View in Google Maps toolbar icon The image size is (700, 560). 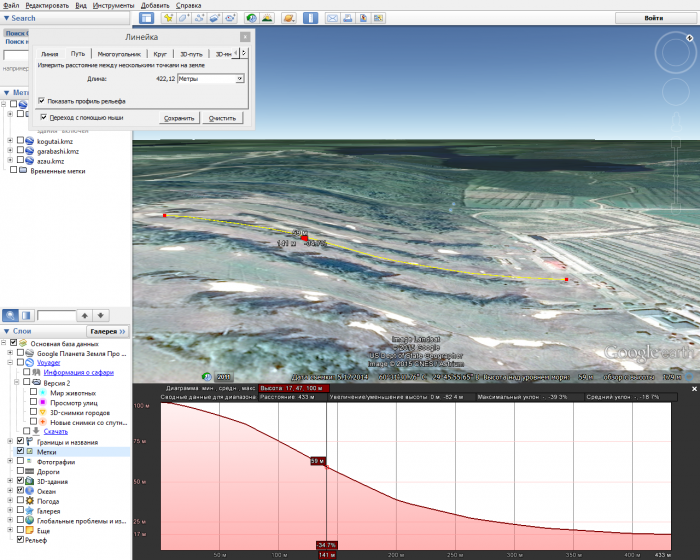[379, 18]
